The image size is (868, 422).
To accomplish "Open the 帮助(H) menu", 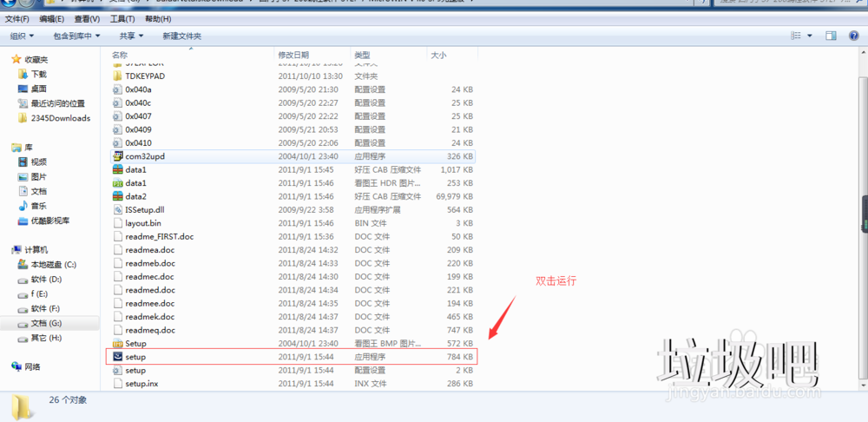I will [x=158, y=19].
